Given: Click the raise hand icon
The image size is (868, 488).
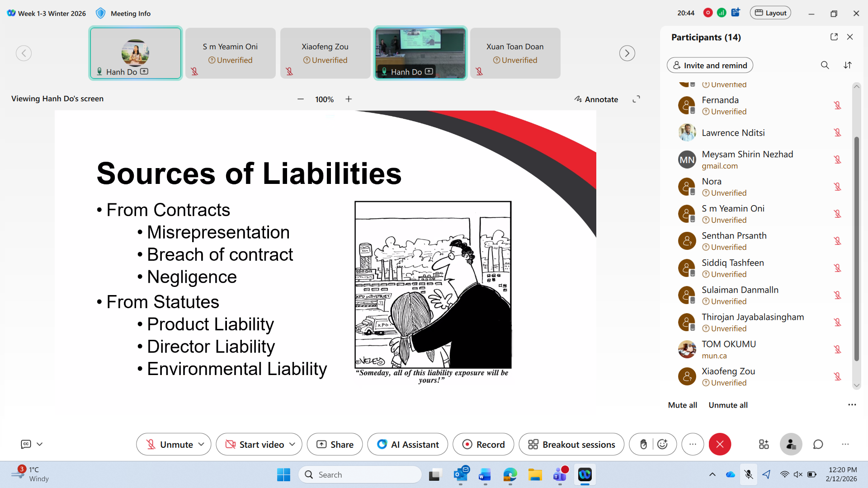Looking at the screenshot, I should [x=643, y=444].
